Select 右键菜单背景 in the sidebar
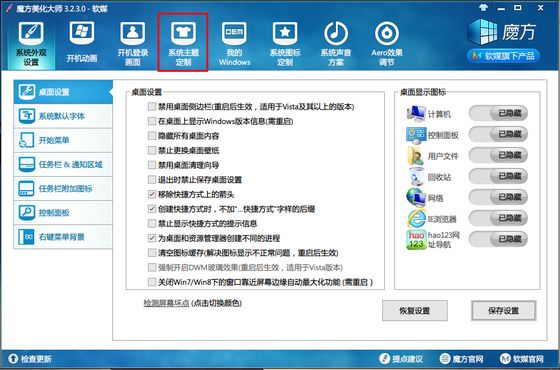 click(x=63, y=237)
